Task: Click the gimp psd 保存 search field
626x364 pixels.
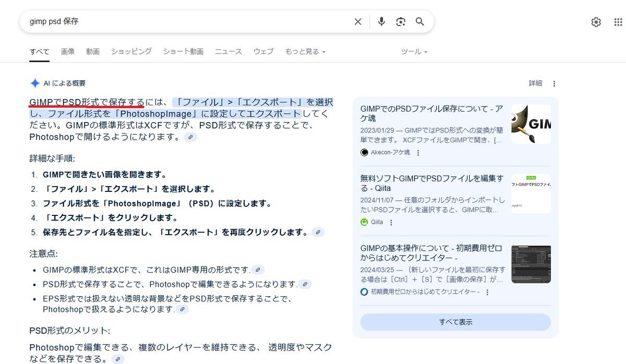Action: click(x=188, y=21)
